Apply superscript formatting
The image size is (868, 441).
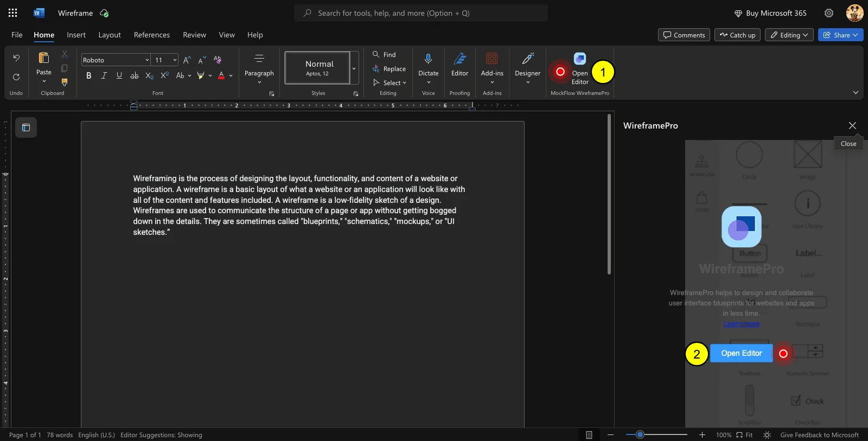(165, 75)
